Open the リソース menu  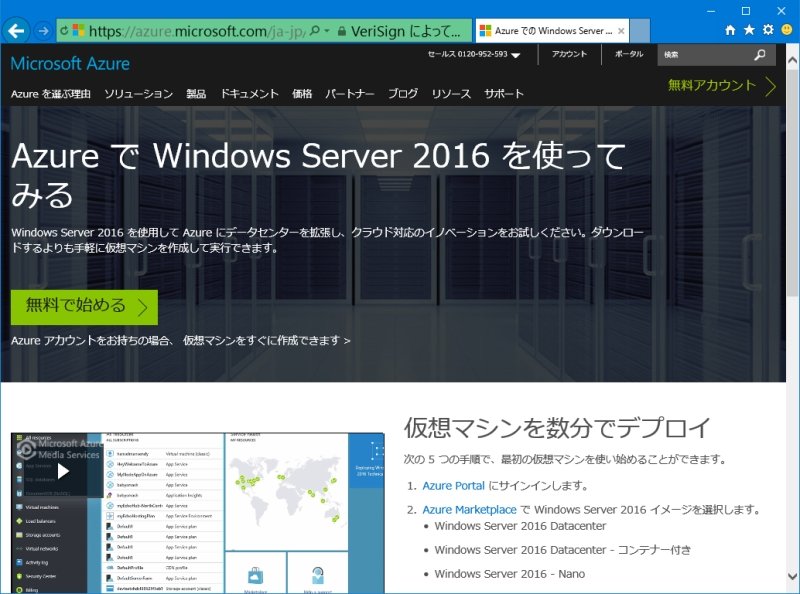point(451,94)
